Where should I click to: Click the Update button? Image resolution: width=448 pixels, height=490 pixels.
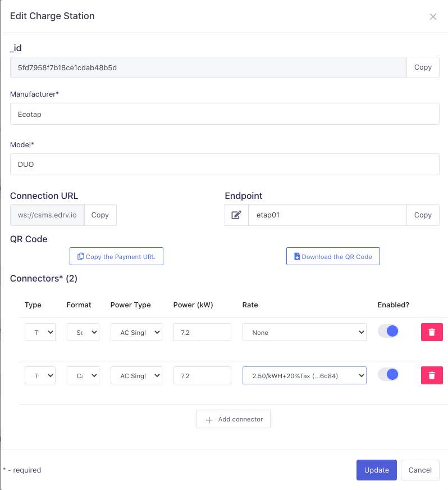pyautogui.click(x=377, y=470)
